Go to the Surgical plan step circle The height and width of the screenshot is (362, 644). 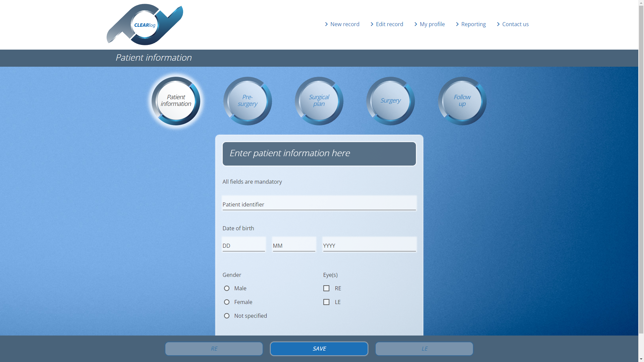(x=319, y=101)
